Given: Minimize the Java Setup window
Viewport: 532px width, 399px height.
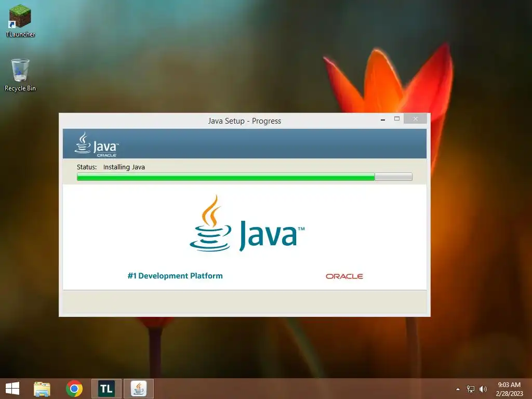Looking at the screenshot, I should [x=383, y=119].
